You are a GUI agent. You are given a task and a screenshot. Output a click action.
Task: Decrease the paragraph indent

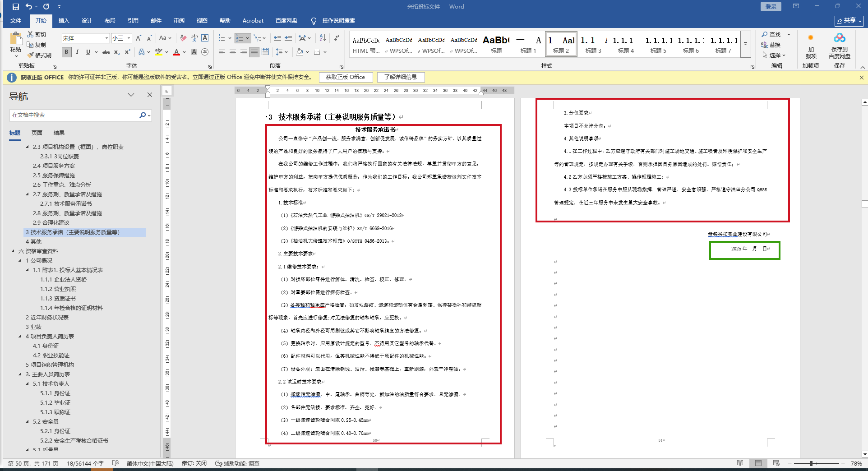[x=277, y=38]
